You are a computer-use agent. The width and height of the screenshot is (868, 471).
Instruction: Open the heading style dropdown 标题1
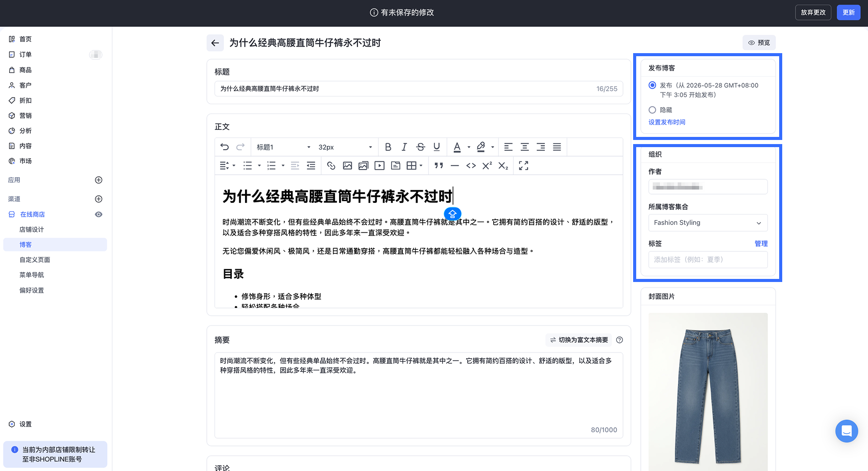coord(283,147)
